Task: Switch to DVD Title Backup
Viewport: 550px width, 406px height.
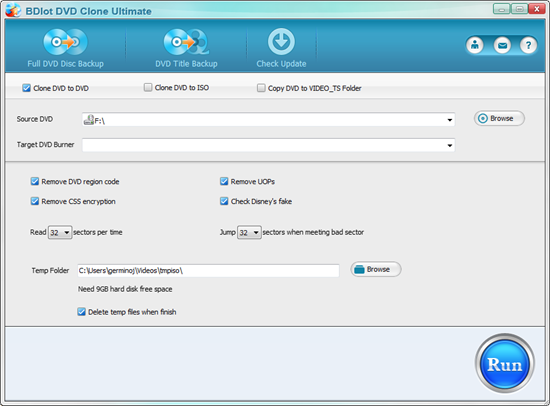Action: 186,48
